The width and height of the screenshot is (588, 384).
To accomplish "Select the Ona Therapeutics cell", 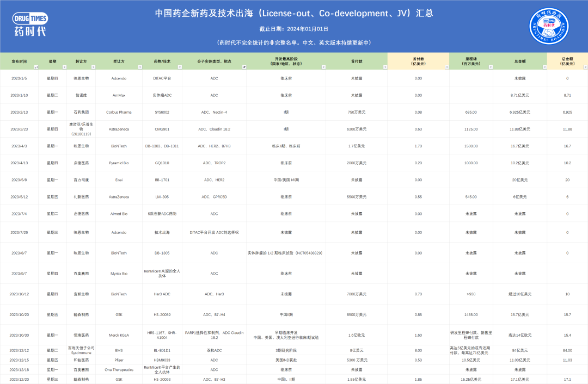I will coord(119,370).
